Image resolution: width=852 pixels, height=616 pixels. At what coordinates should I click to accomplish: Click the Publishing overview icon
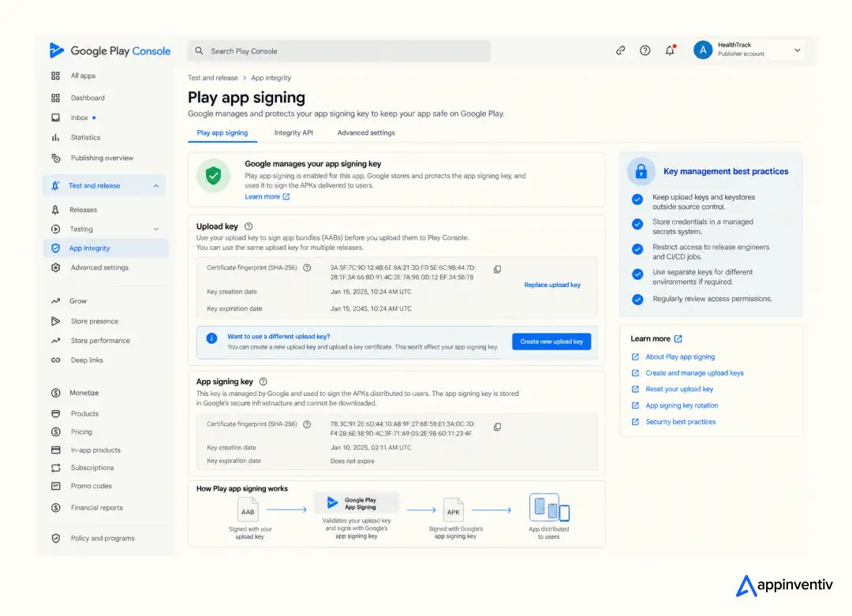(x=55, y=158)
